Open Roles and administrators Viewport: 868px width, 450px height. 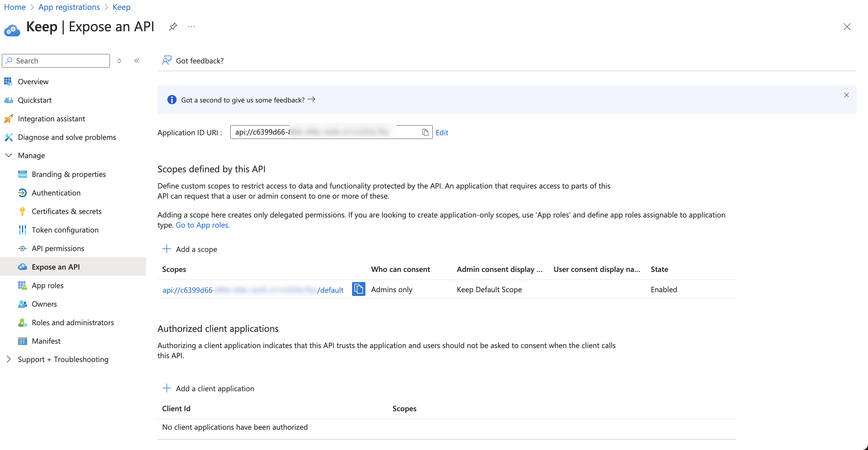click(x=73, y=322)
